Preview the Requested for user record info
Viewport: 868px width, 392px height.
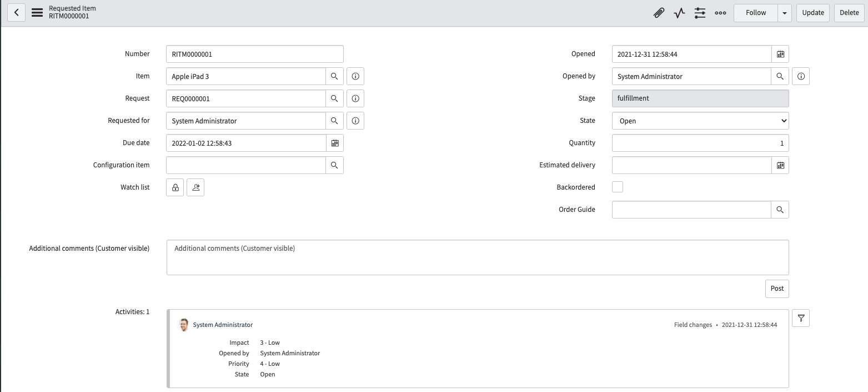(x=355, y=121)
